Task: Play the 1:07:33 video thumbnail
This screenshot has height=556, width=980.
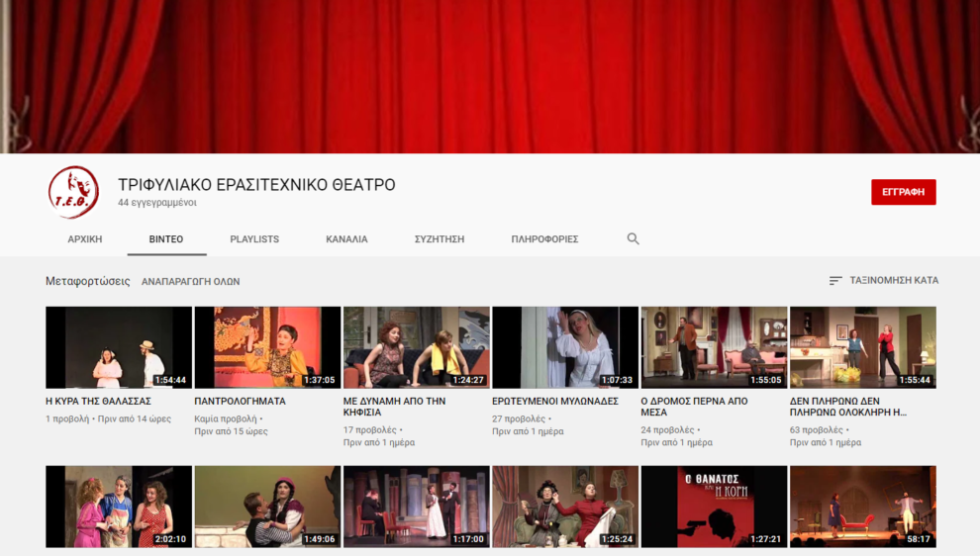Action: click(565, 347)
